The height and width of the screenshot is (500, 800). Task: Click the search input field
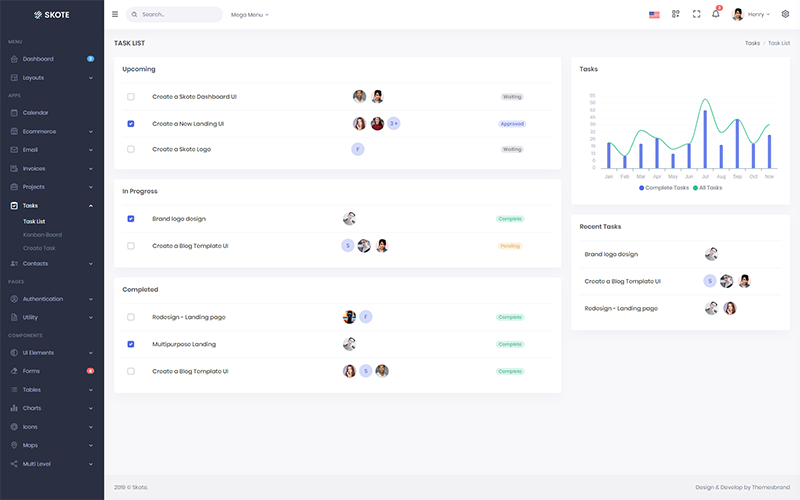coord(178,15)
